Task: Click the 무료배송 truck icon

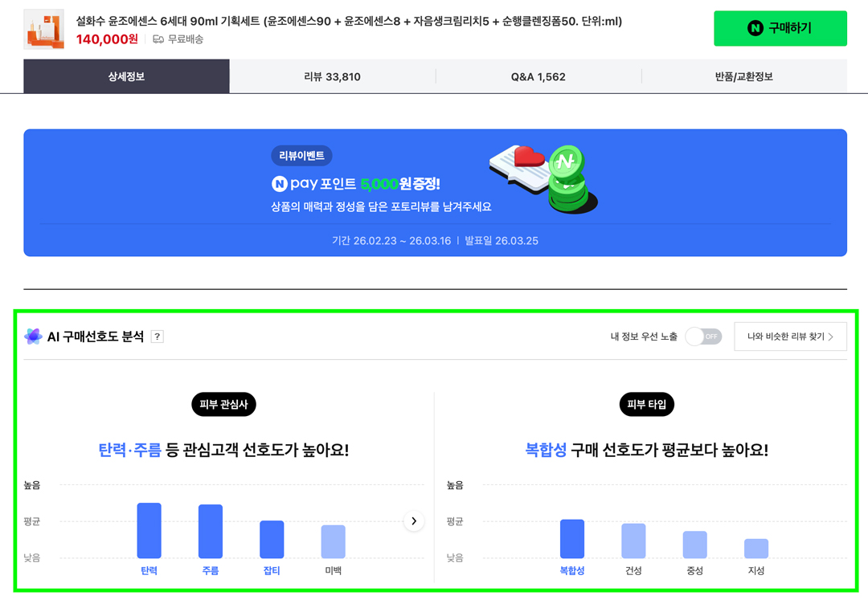Action: point(158,39)
